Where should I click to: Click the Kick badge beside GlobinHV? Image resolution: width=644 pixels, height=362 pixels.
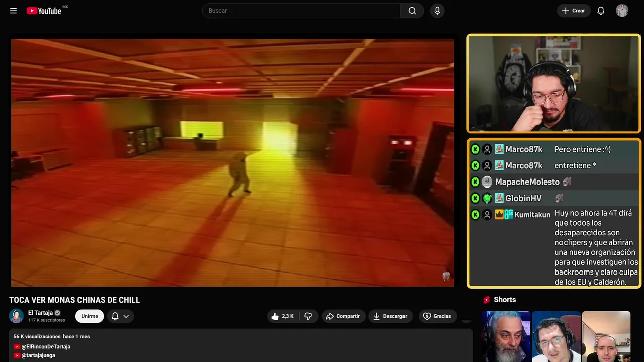[x=475, y=198]
